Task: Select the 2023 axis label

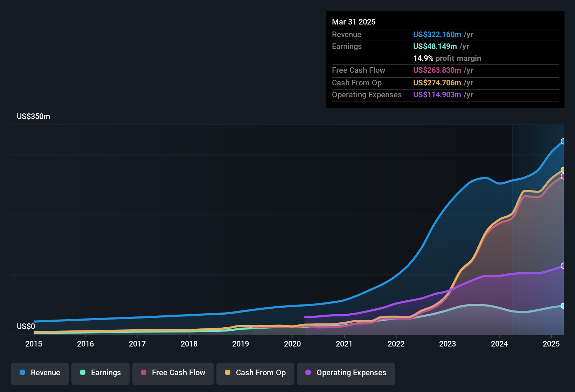Action: pos(448,344)
